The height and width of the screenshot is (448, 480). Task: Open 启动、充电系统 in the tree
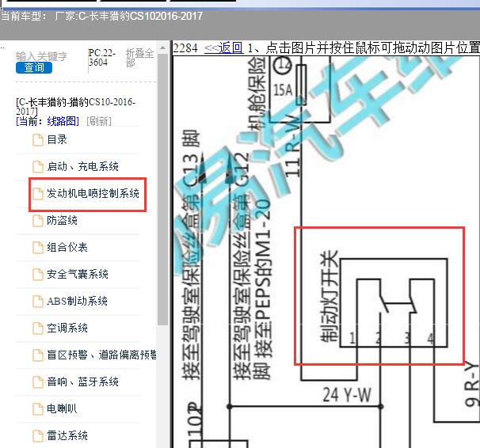82,167
